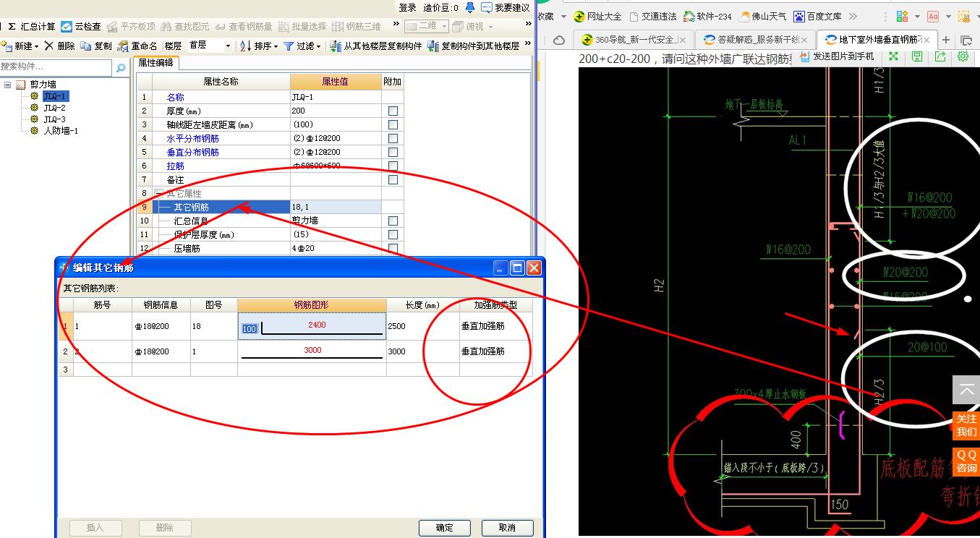
Task: Click 关注我们 side button on webpage
Action: pyautogui.click(x=966, y=425)
